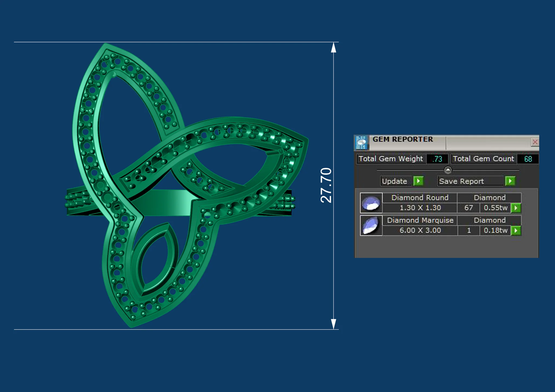Click the 'Total Gem Weight' label
The width and height of the screenshot is (555, 392).
pyautogui.click(x=391, y=159)
